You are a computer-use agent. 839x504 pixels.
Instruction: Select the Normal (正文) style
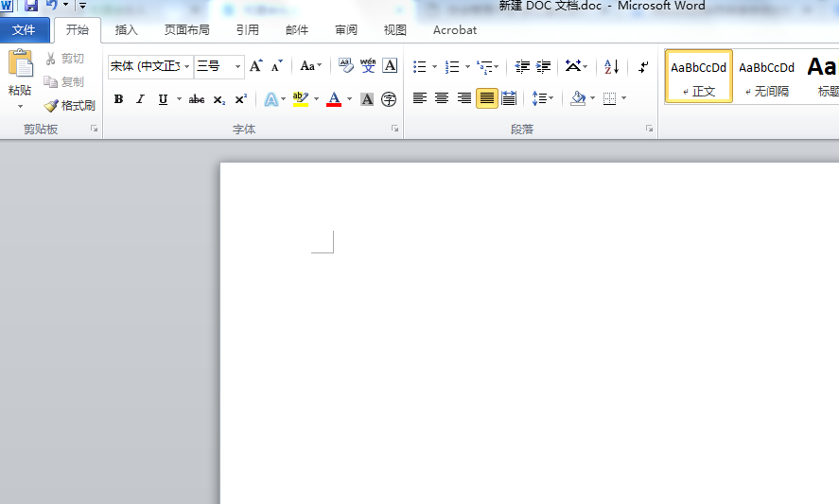pos(699,77)
